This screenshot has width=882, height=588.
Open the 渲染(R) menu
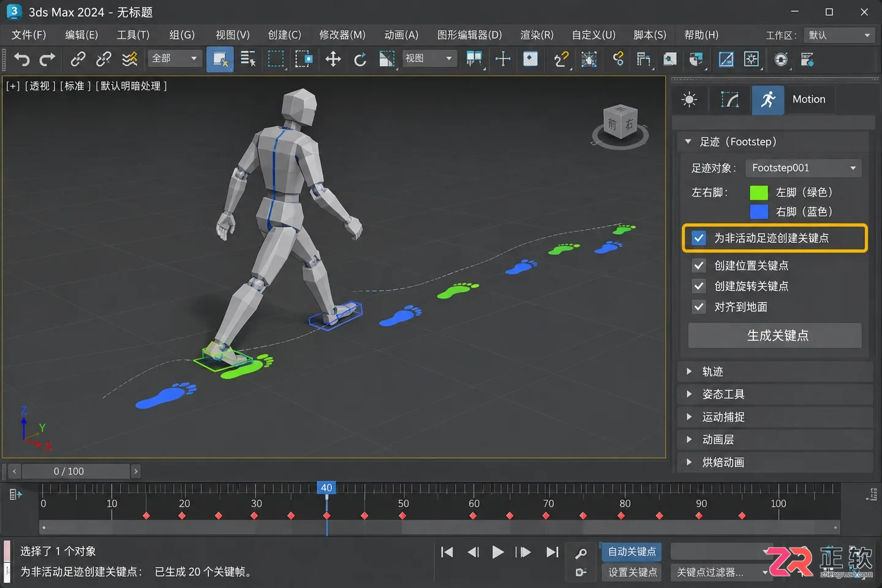pyautogui.click(x=537, y=35)
